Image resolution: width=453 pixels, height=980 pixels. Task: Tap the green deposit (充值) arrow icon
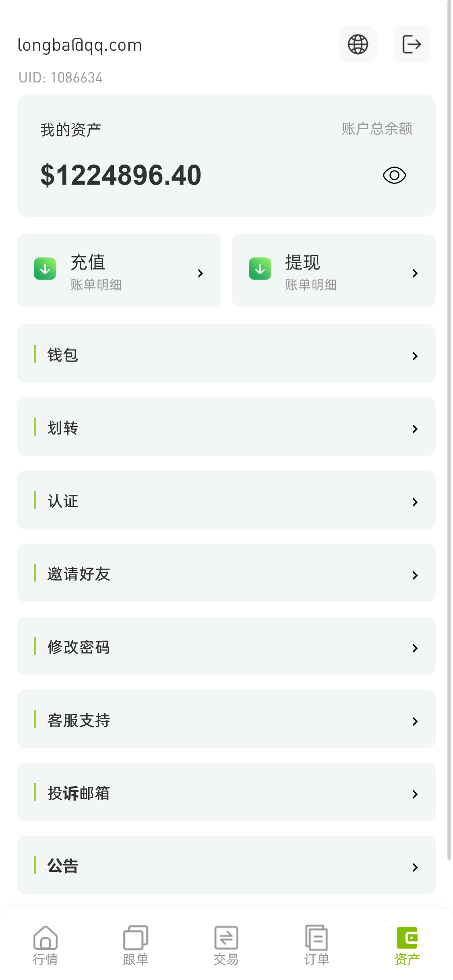[x=45, y=269]
